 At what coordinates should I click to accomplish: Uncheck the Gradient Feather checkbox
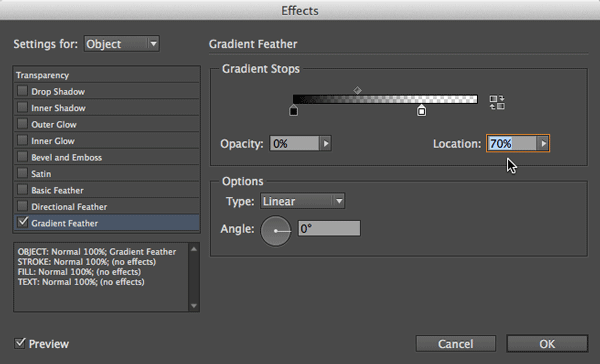tap(23, 222)
